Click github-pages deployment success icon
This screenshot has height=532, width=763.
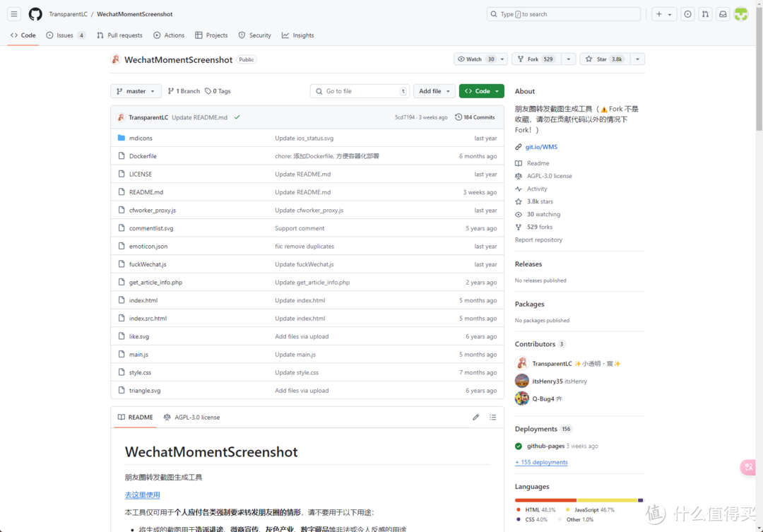[519, 446]
